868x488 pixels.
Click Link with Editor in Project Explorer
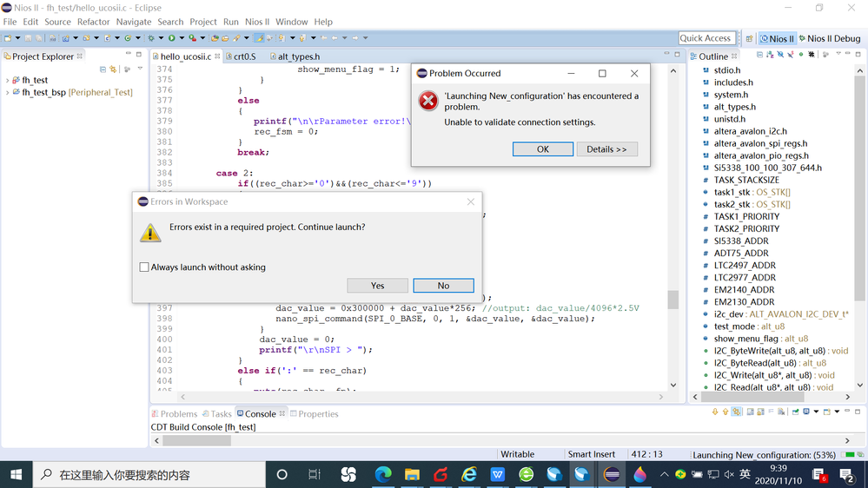coord(113,69)
